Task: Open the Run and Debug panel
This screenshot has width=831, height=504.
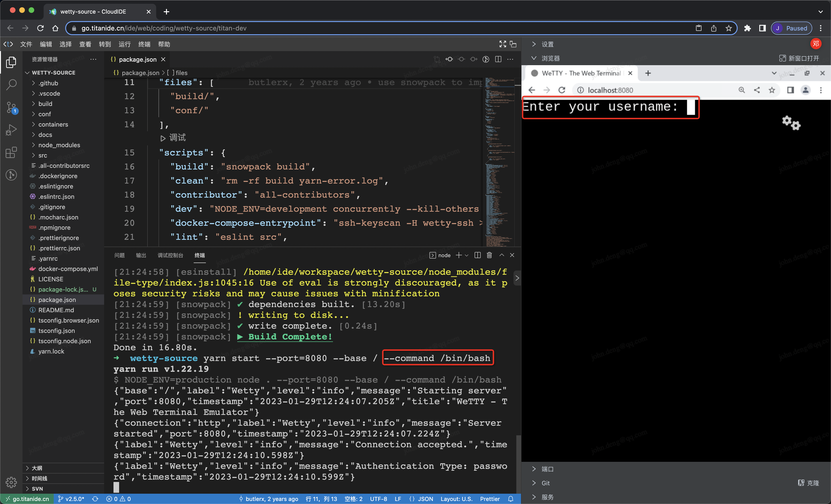Action: (11, 130)
